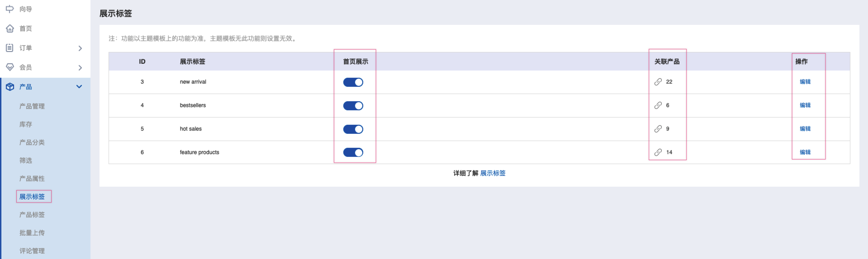
Task: Switch off feature products homepage toggle
Action: [x=353, y=152]
